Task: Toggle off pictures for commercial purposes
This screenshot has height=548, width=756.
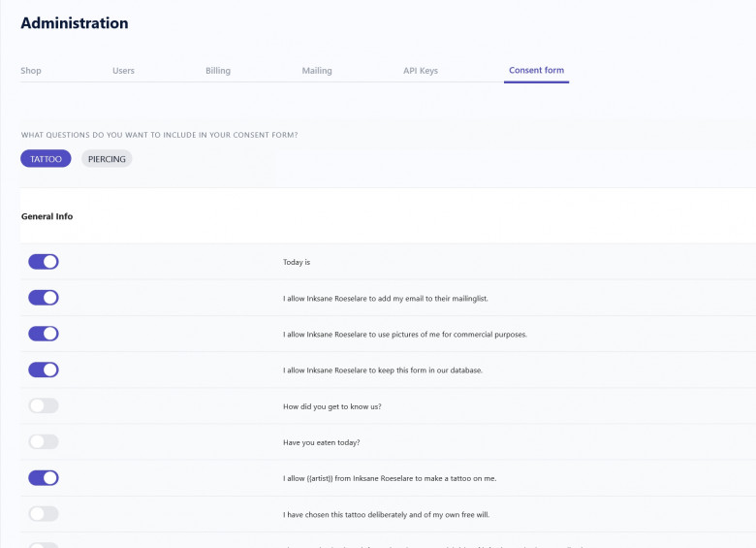Action: (x=44, y=334)
